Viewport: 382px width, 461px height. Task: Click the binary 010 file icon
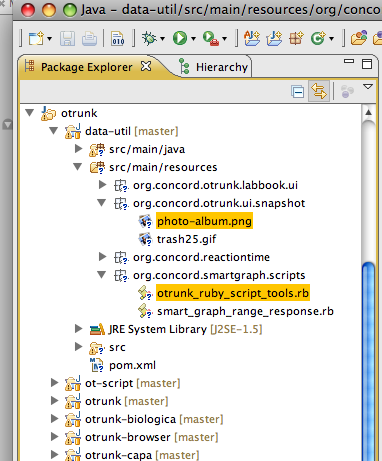tap(118, 39)
